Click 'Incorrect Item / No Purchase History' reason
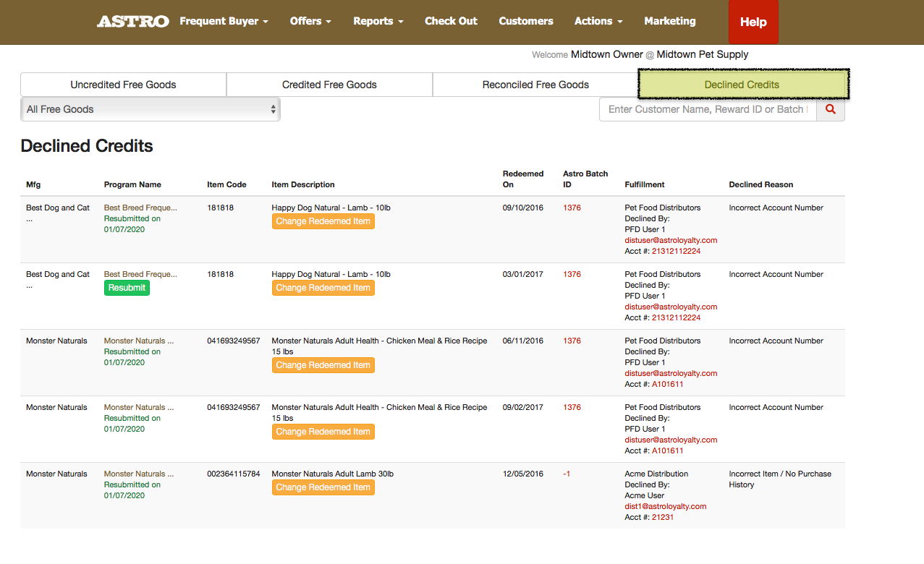The image size is (924, 564). coord(780,479)
